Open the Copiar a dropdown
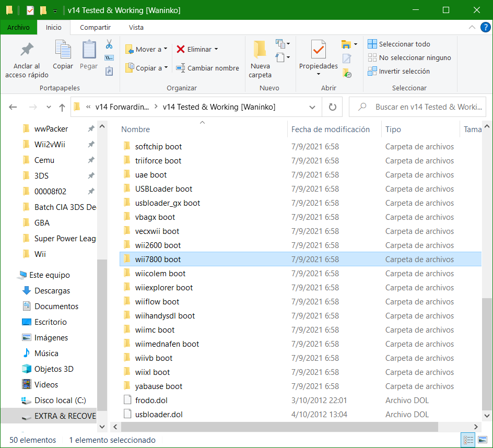 (147, 68)
